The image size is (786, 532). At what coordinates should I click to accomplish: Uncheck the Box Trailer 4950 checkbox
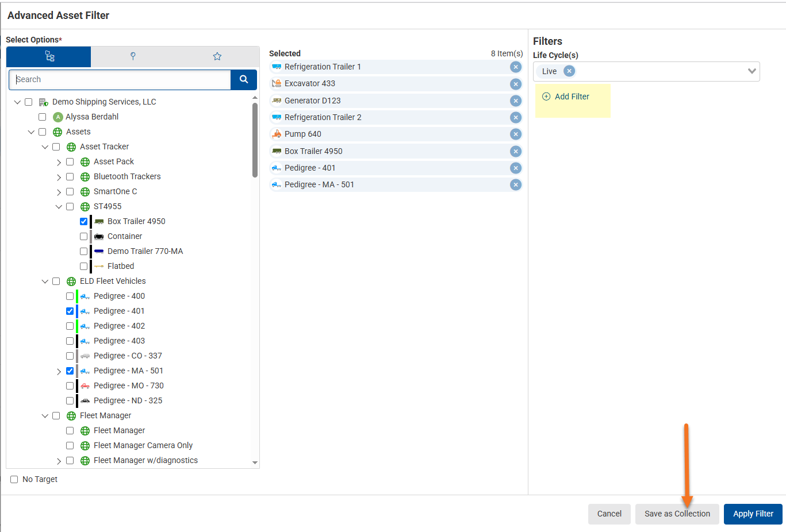(84, 222)
